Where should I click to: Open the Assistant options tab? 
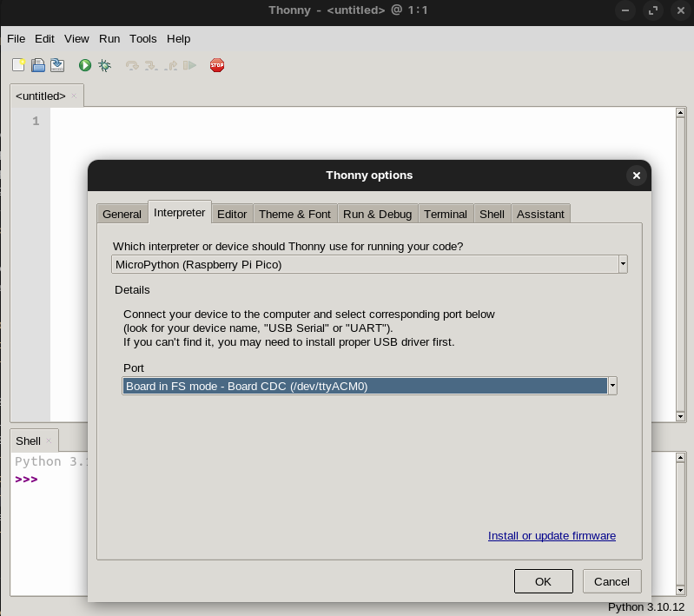coord(540,214)
